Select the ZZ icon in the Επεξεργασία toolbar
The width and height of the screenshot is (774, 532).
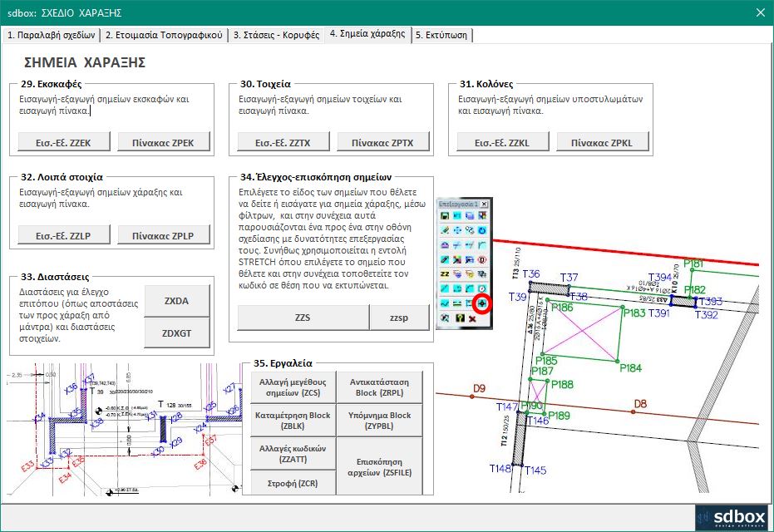tap(445, 273)
